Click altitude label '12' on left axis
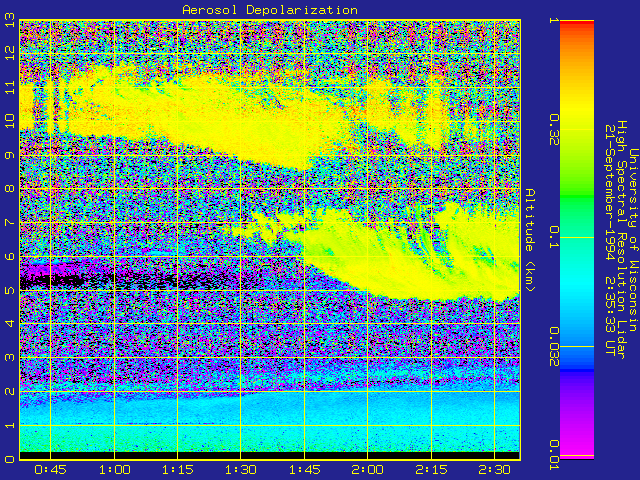The width and height of the screenshot is (640, 480). (x=10, y=53)
